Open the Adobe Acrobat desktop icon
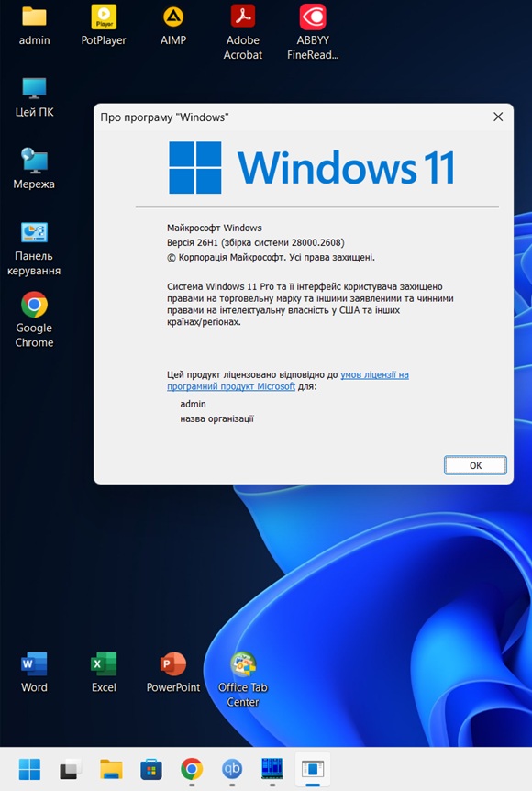The width and height of the screenshot is (532, 791). 242,33
